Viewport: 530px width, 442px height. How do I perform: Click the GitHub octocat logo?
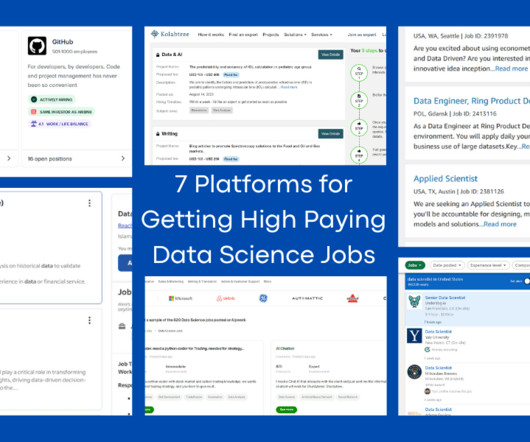click(x=37, y=46)
